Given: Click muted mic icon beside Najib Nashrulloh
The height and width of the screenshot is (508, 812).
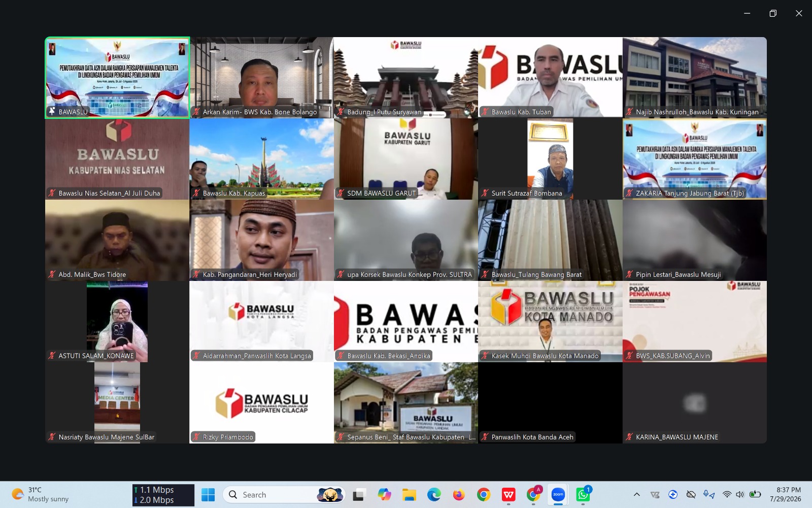Looking at the screenshot, I should tap(629, 112).
